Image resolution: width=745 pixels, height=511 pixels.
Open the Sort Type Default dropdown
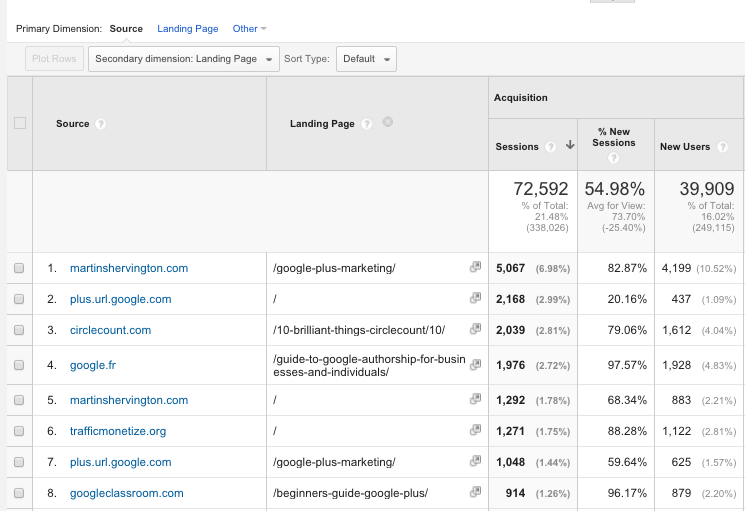click(x=366, y=59)
